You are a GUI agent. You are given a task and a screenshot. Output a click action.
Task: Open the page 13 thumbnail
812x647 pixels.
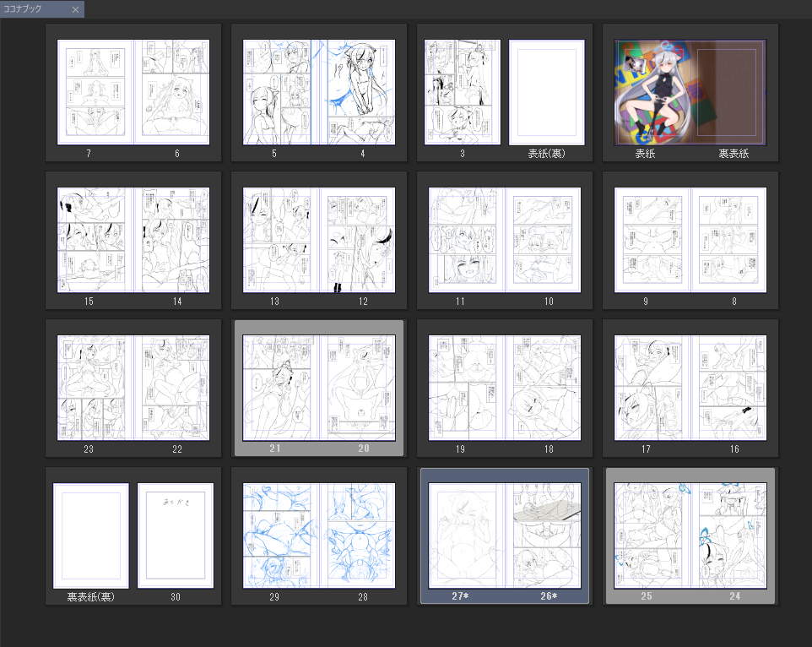coord(280,240)
